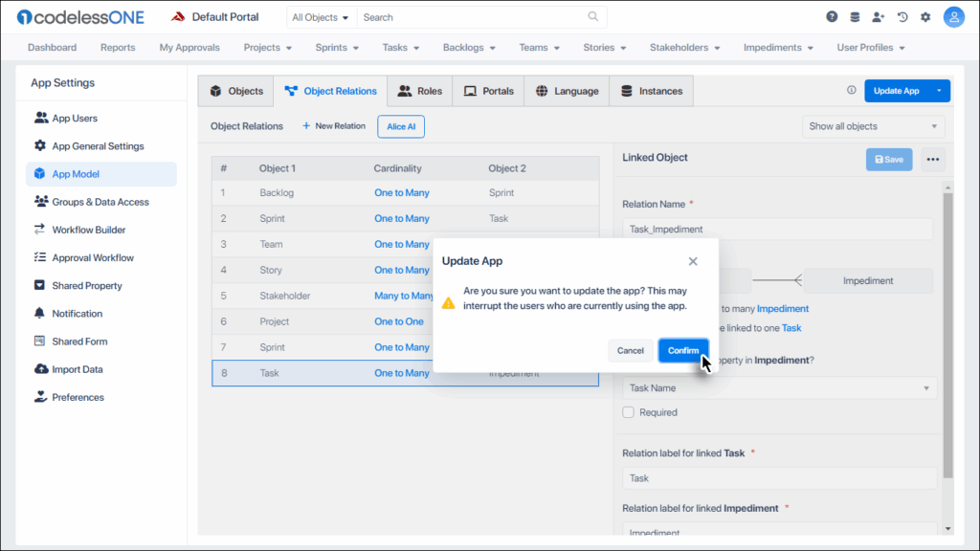980x551 pixels.
Task: Confirm the Update App dialog
Action: [683, 350]
